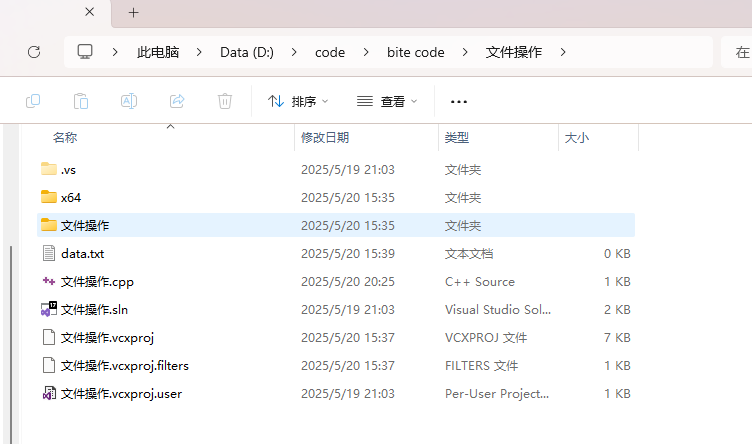Expand the chevron after monitor icon

click(115, 52)
